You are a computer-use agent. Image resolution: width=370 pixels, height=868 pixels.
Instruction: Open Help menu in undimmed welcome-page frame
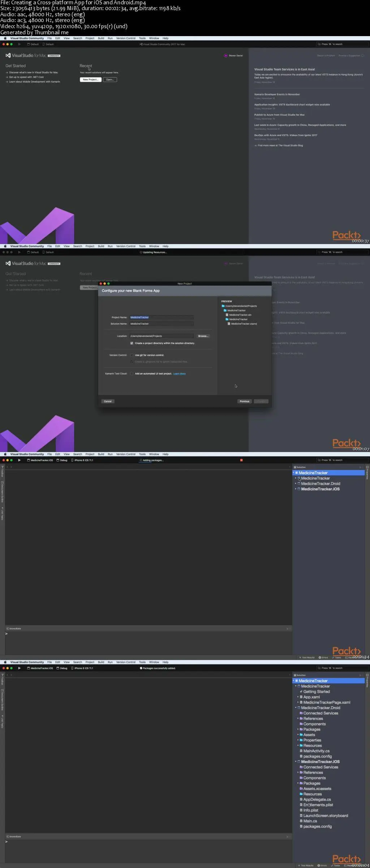(x=165, y=38)
